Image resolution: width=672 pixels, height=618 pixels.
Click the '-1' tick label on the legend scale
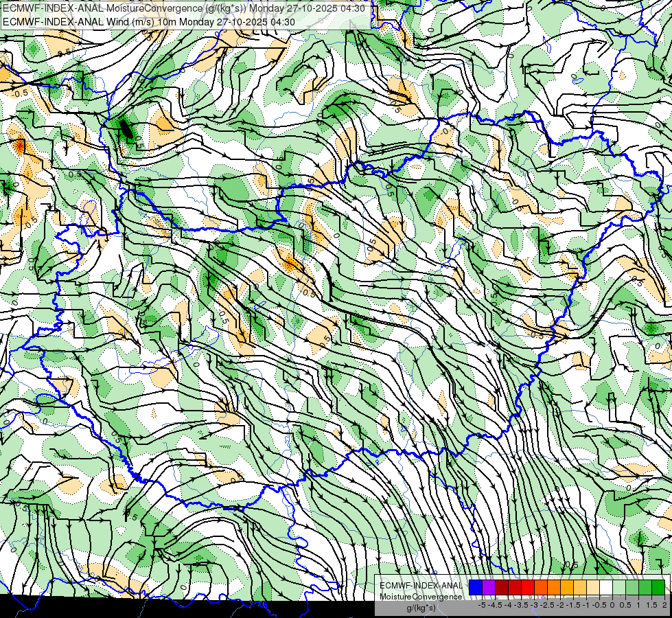click(586, 605)
